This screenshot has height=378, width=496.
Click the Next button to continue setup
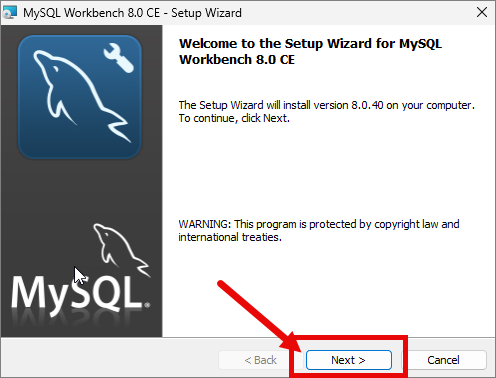(x=349, y=360)
